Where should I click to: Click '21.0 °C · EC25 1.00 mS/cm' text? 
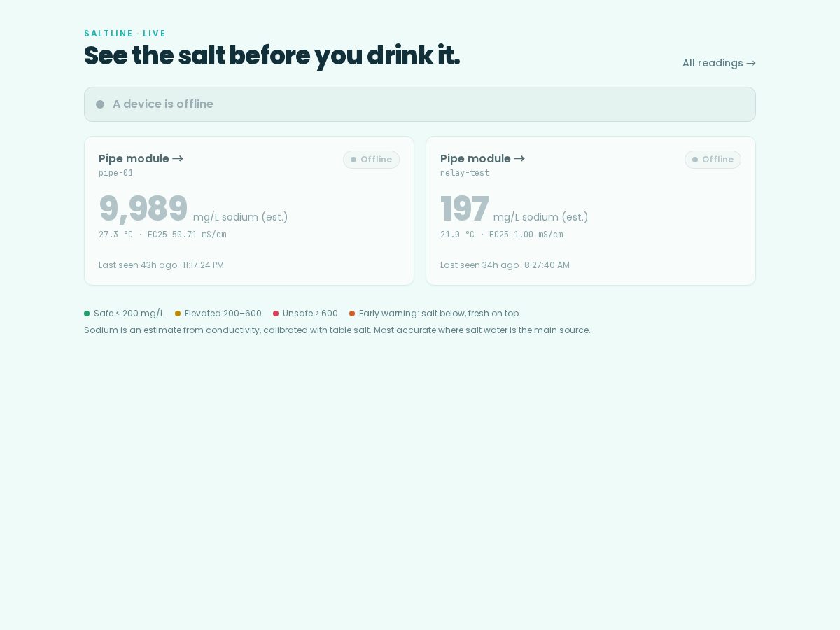coord(502,234)
